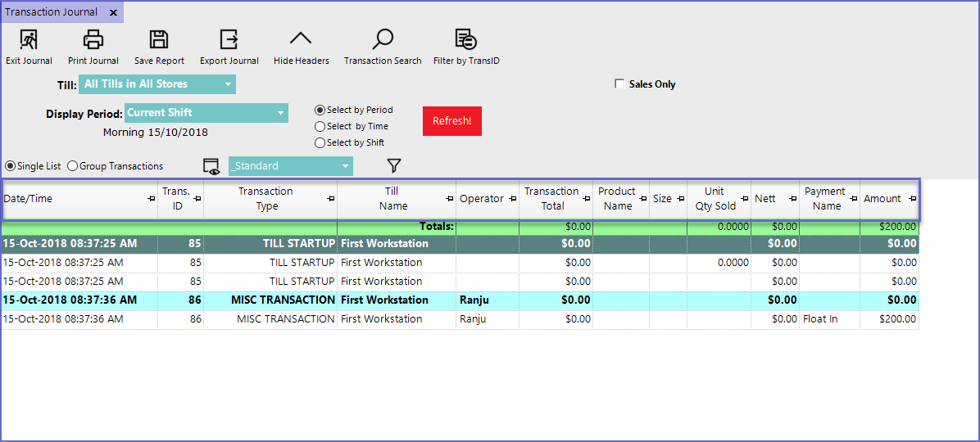
Task: Click the layout view icon beside _Standard
Action: coord(211,166)
